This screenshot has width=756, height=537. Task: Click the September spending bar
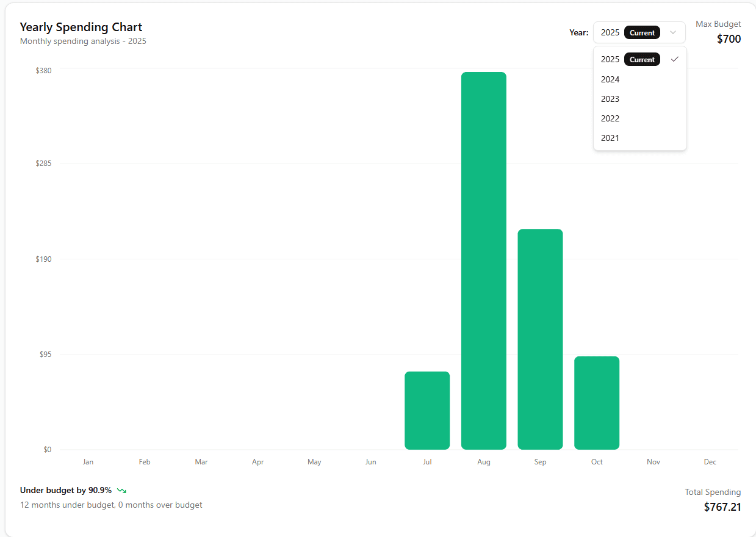click(x=540, y=339)
